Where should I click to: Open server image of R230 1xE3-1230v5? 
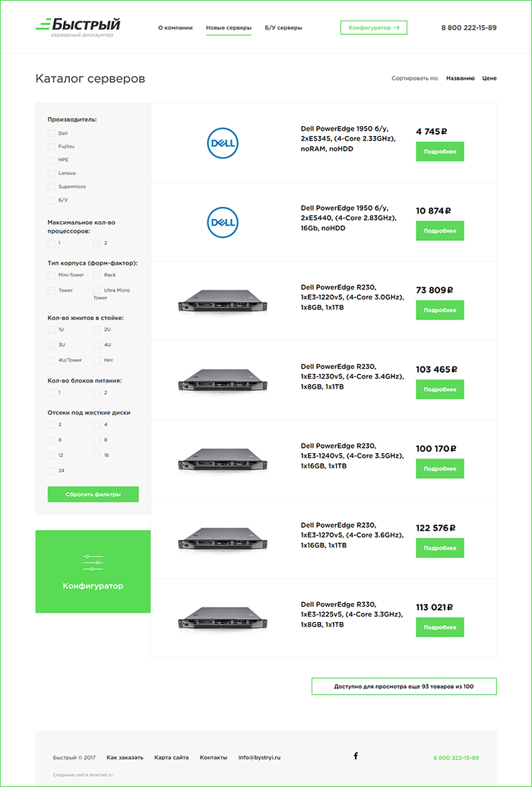click(223, 380)
